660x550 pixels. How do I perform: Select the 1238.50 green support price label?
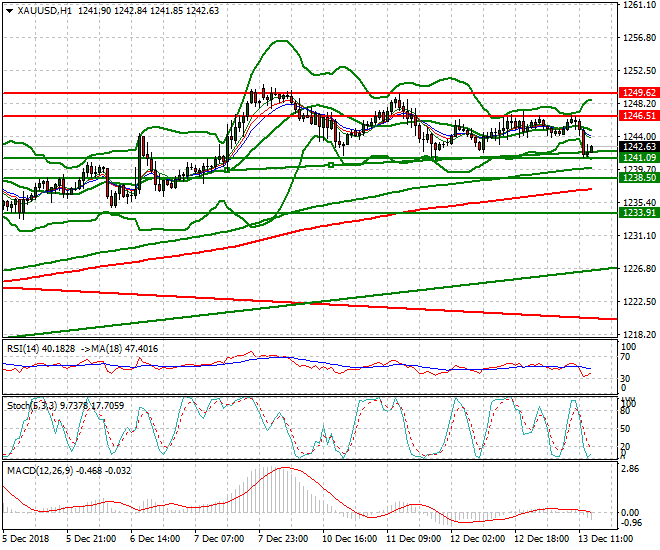pyautogui.click(x=639, y=178)
